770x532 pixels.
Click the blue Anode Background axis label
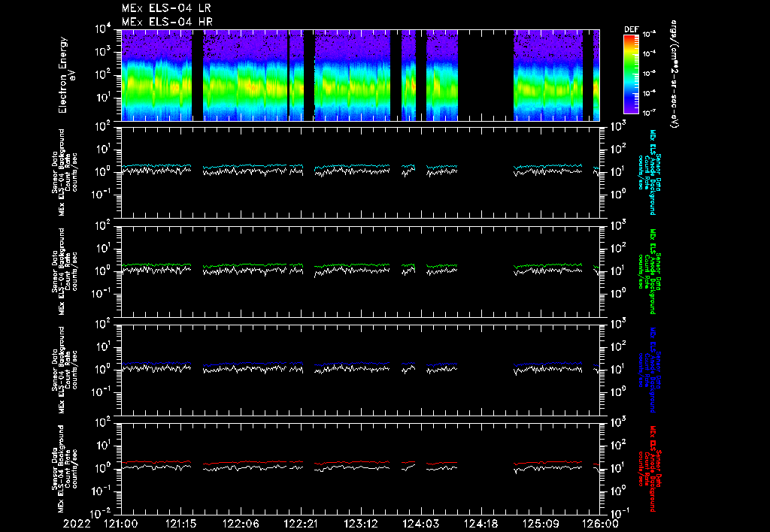650,370
